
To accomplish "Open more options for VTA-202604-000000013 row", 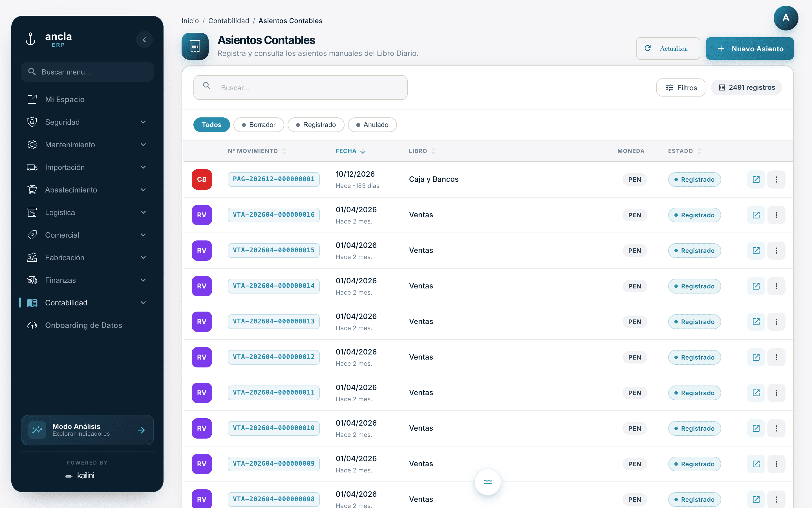I will pyautogui.click(x=776, y=321).
